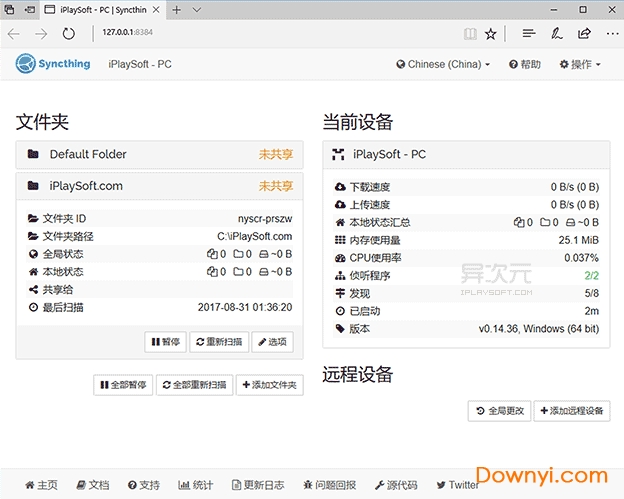This screenshot has height=499, width=624.
Task: Expand the Default Folder panel
Action: coord(160,155)
